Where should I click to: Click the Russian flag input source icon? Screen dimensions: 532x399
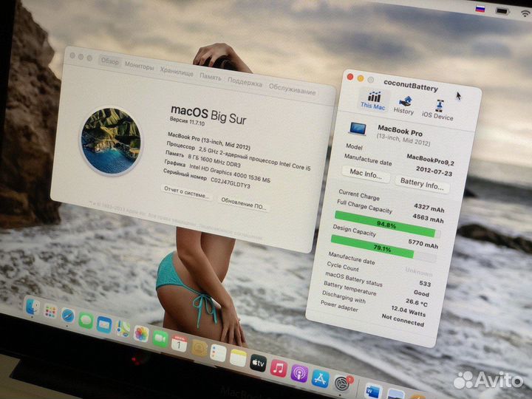point(480,9)
